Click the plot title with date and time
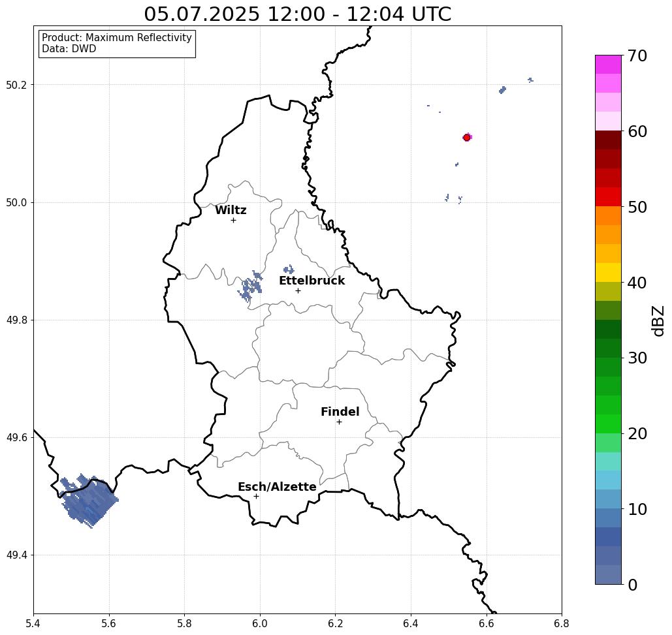The image size is (672, 635). coord(297,14)
